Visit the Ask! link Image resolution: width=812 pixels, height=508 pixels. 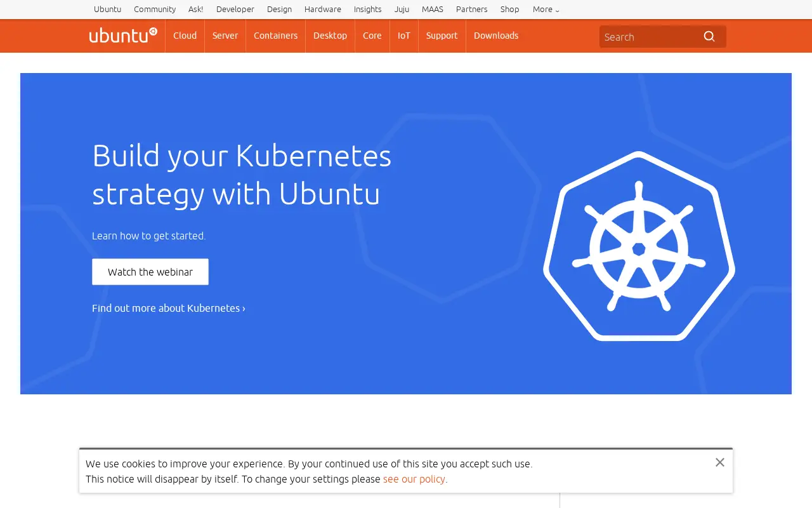tap(196, 10)
